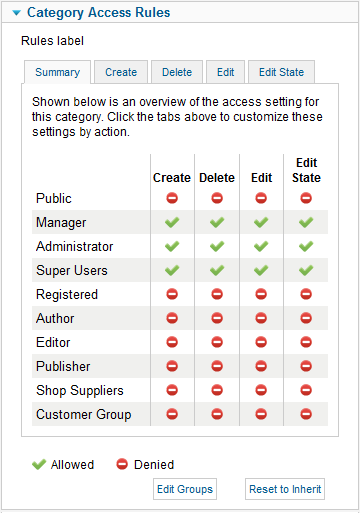Click the Shop Suppliers row label

(80, 390)
